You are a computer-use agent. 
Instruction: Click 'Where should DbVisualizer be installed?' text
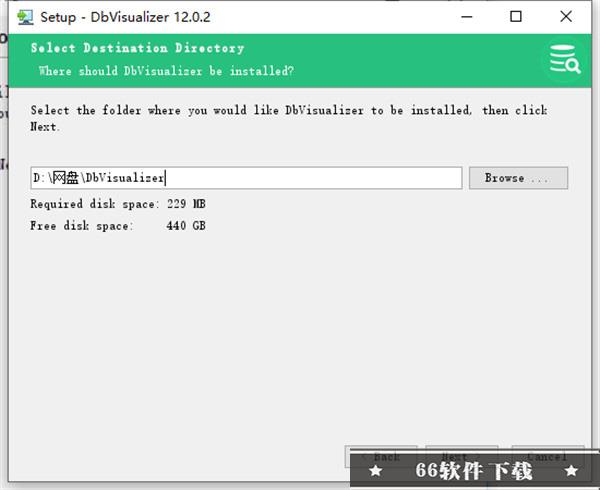click(x=166, y=71)
